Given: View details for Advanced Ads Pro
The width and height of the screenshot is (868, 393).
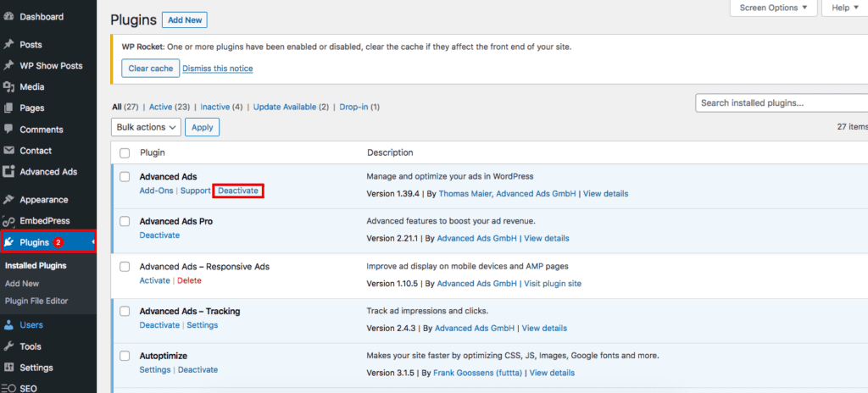Looking at the screenshot, I should pyautogui.click(x=547, y=239).
